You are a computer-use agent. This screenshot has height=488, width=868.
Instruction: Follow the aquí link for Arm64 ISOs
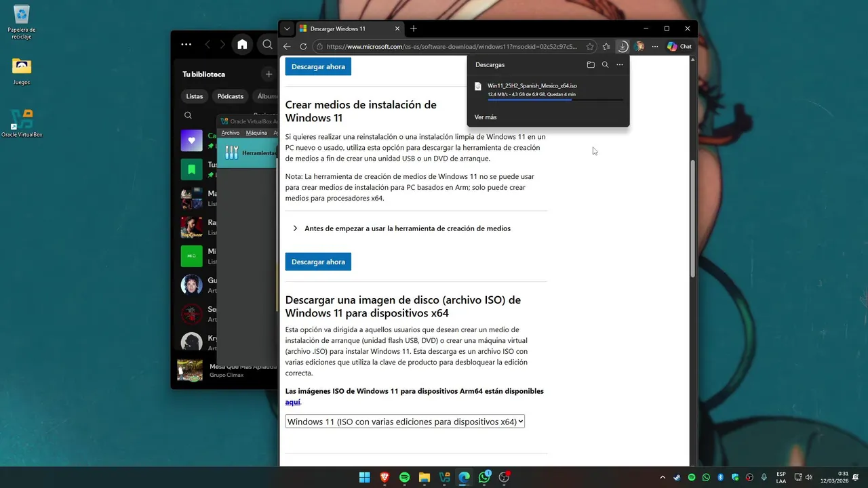click(292, 402)
